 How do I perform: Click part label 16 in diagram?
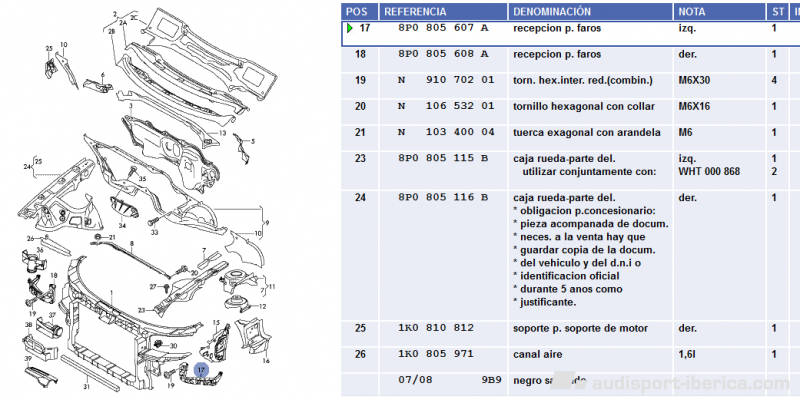(x=266, y=361)
